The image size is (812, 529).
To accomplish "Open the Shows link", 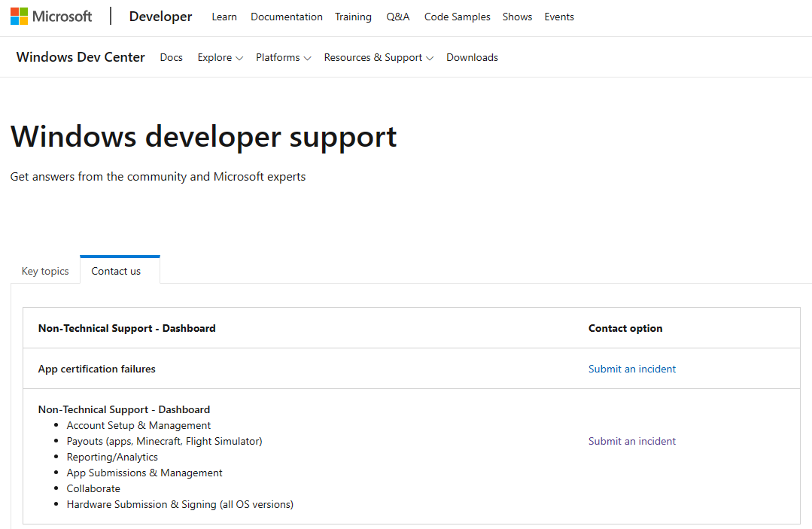I will click(517, 17).
